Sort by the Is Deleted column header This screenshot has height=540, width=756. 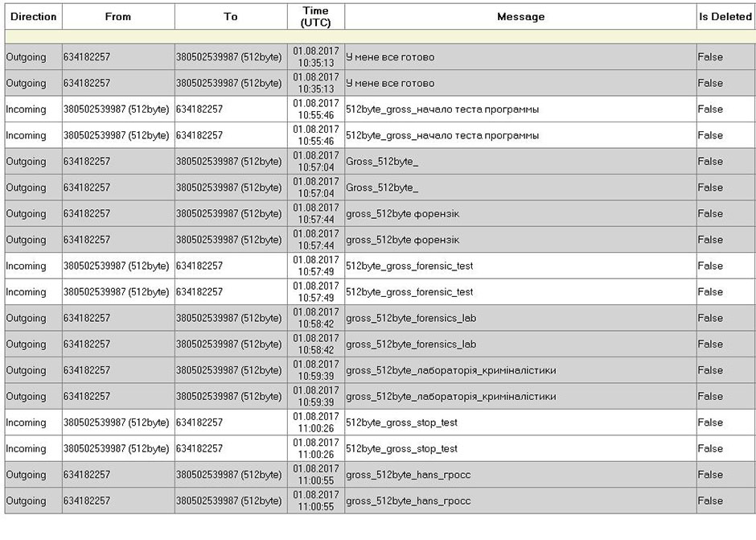[725, 17]
